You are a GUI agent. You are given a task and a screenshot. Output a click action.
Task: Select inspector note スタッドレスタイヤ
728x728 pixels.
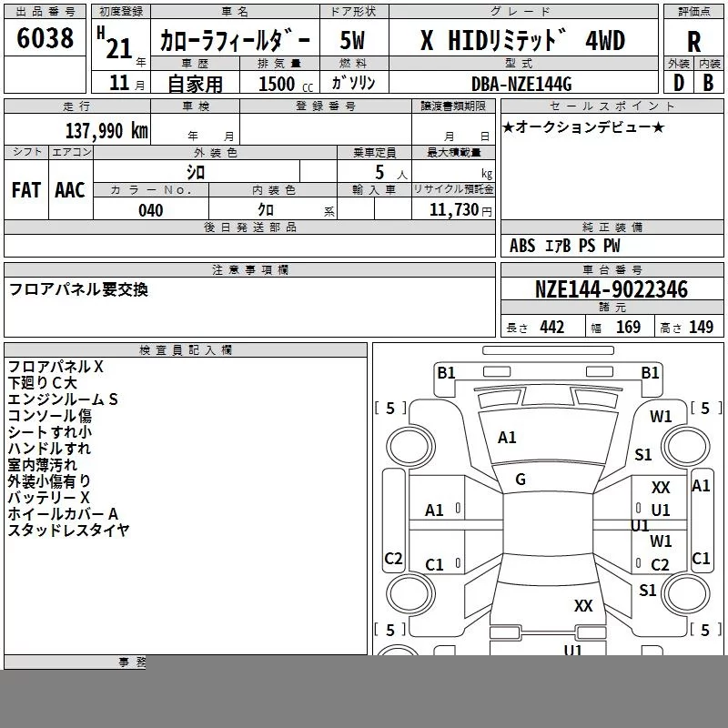(x=69, y=531)
